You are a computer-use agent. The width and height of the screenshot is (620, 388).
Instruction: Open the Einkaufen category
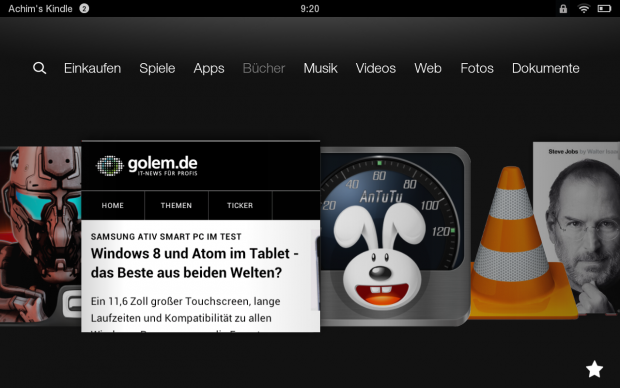coord(93,68)
